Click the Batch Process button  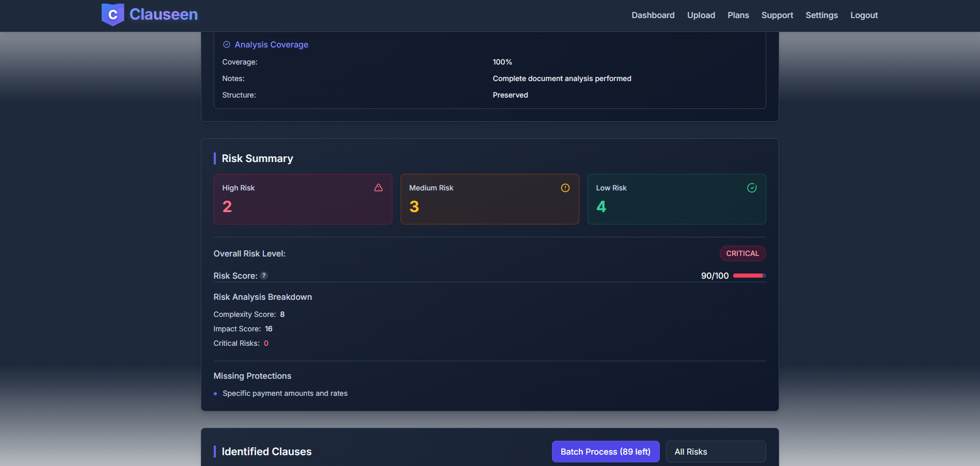coord(605,452)
